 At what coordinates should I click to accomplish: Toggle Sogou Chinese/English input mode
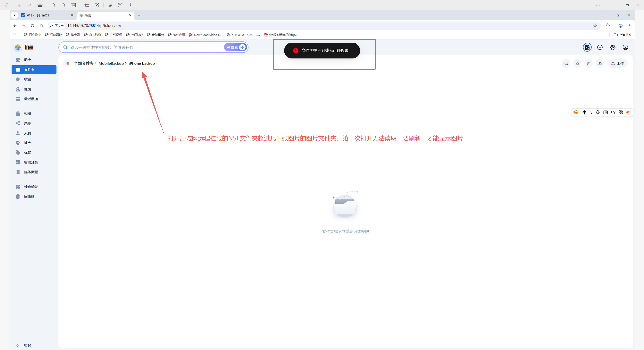pyautogui.click(x=584, y=112)
